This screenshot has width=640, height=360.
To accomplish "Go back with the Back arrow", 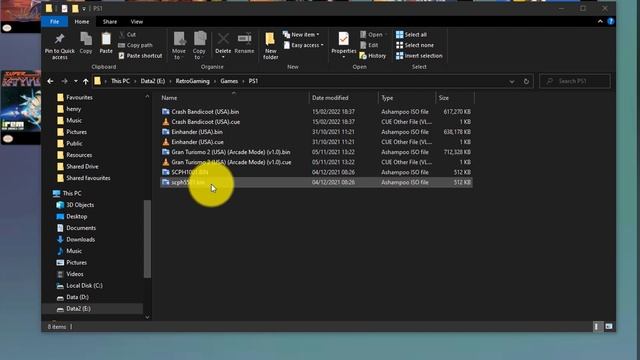I will (x=50, y=81).
